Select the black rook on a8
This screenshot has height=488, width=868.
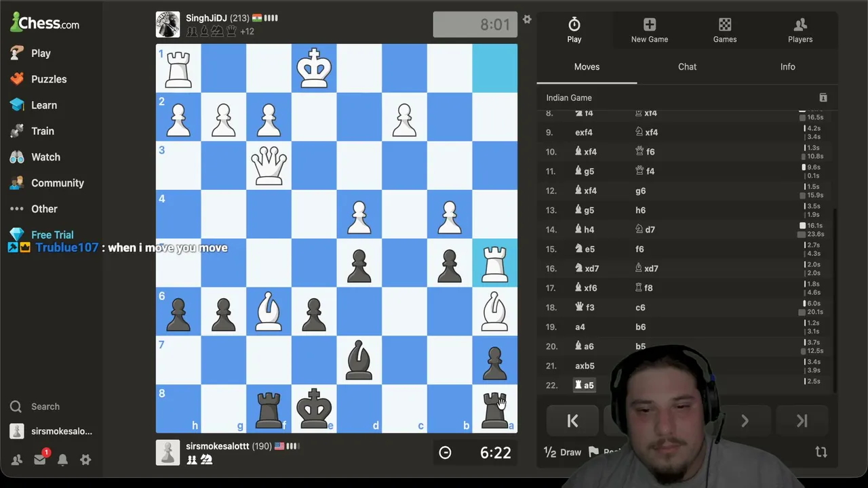coord(494,409)
